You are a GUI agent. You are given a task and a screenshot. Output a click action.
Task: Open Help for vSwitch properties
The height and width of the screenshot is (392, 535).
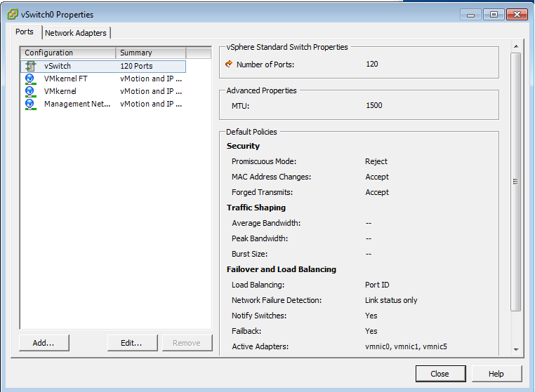tap(496, 374)
